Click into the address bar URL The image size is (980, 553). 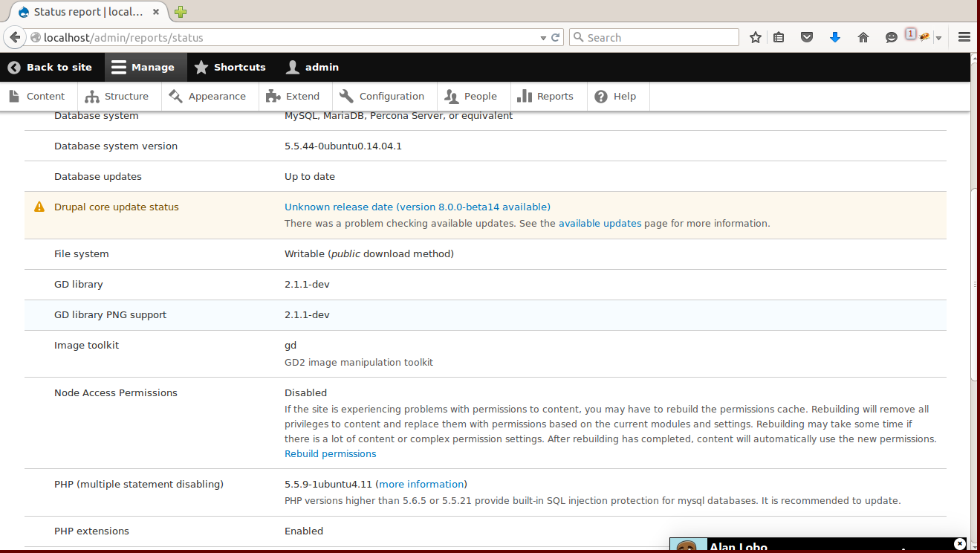pos(290,38)
